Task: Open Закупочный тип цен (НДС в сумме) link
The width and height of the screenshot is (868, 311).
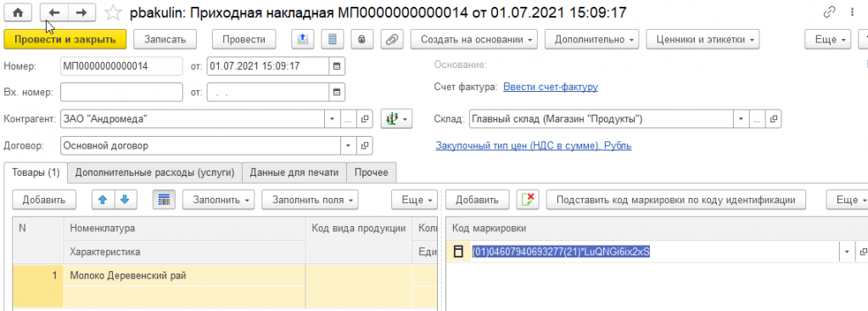Action: click(534, 146)
